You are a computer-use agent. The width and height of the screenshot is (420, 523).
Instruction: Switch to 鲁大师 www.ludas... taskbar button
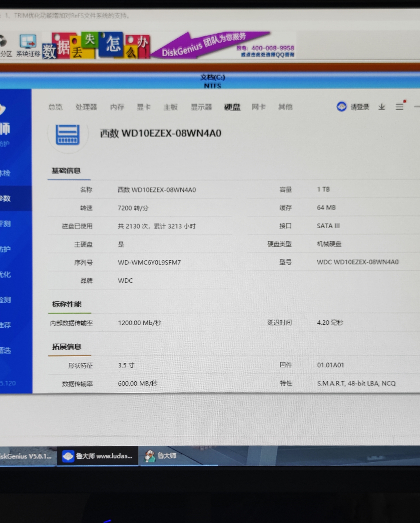[97, 456]
